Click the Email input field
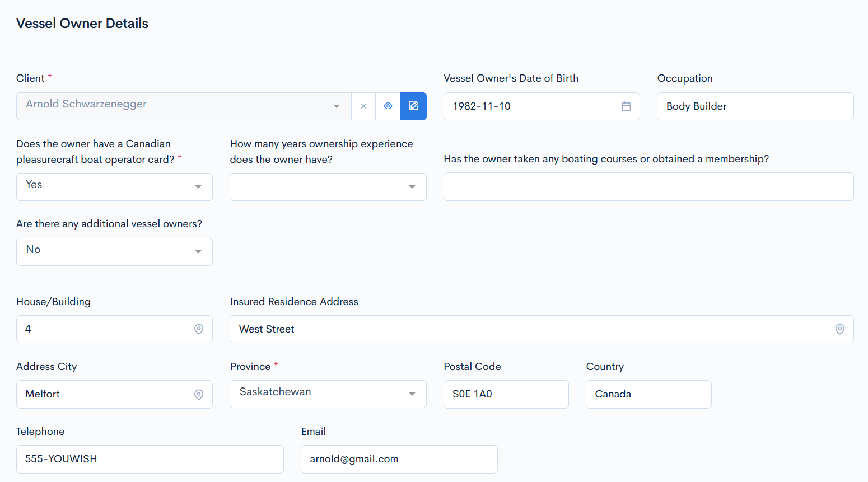This screenshot has height=482, width=868. pyautogui.click(x=399, y=459)
